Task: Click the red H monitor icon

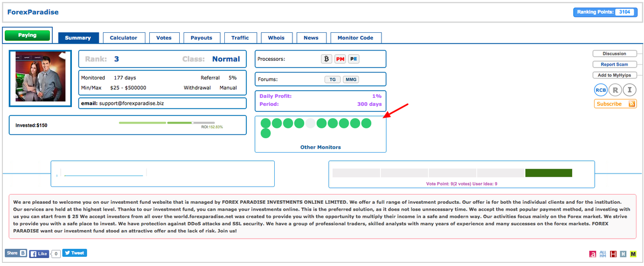Action: [613, 255]
